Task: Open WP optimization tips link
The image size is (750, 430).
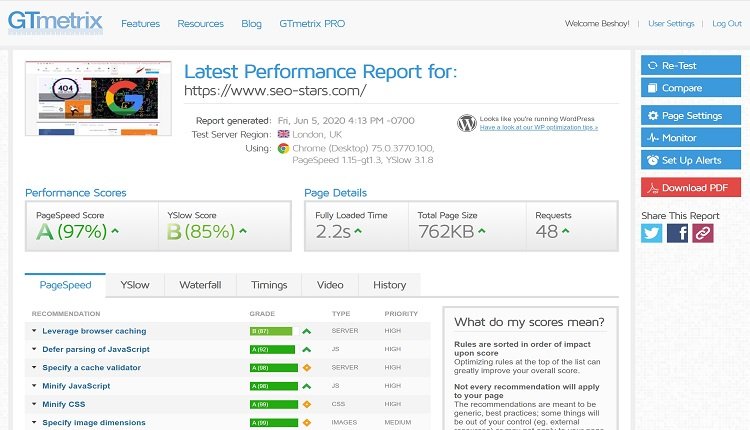Action: pos(538,128)
